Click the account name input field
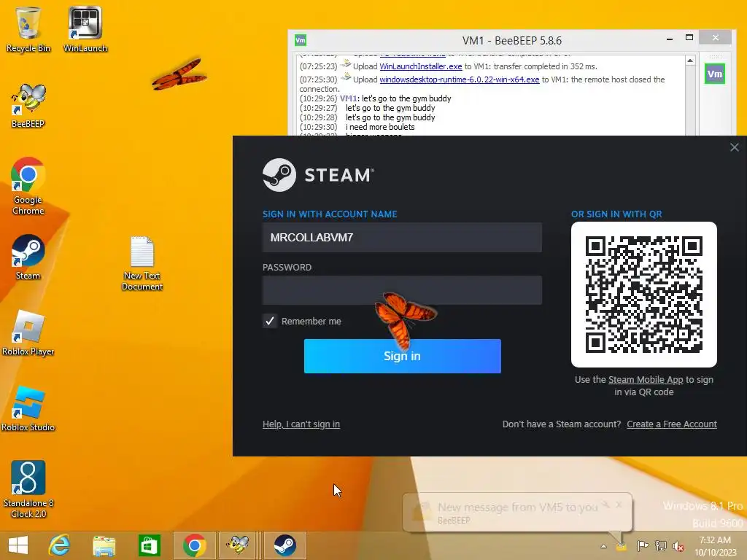The image size is (747, 560). (x=402, y=237)
